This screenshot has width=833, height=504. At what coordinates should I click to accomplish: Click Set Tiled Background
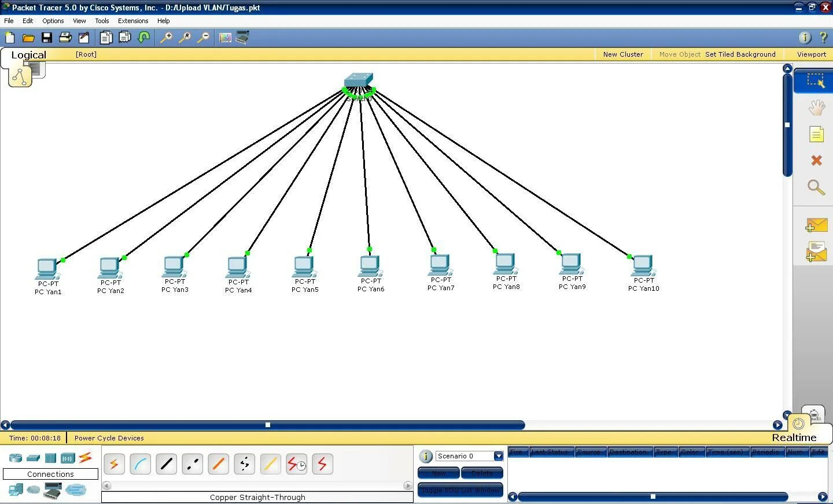coord(740,54)
